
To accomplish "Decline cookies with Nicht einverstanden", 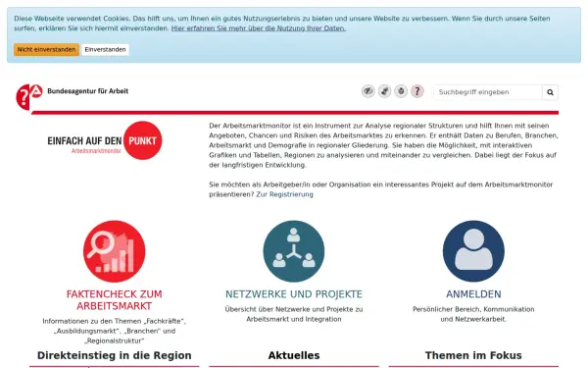I will pos(46,50).
